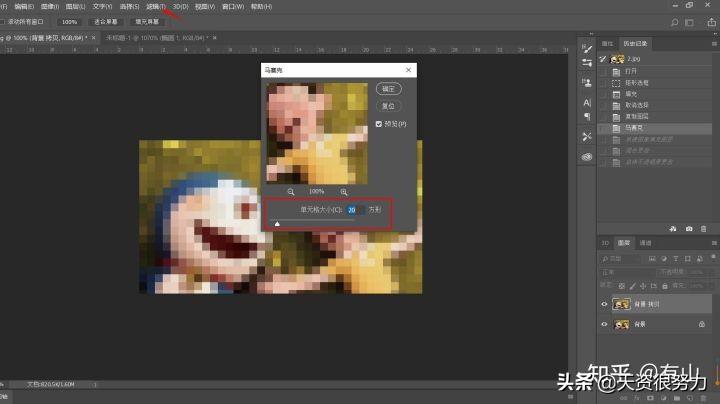Filter layers by pixel layer icon
Image resolution: width=720 pixels, height=404 pixels.
[652, 259]
